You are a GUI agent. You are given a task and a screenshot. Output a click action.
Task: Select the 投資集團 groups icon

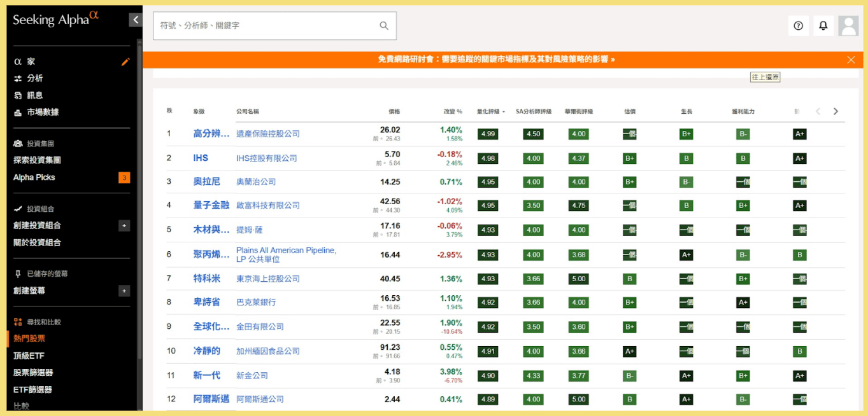(17, 143)
